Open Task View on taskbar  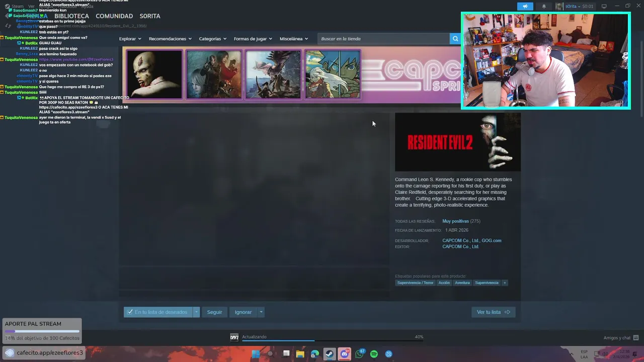coord(286,353)
